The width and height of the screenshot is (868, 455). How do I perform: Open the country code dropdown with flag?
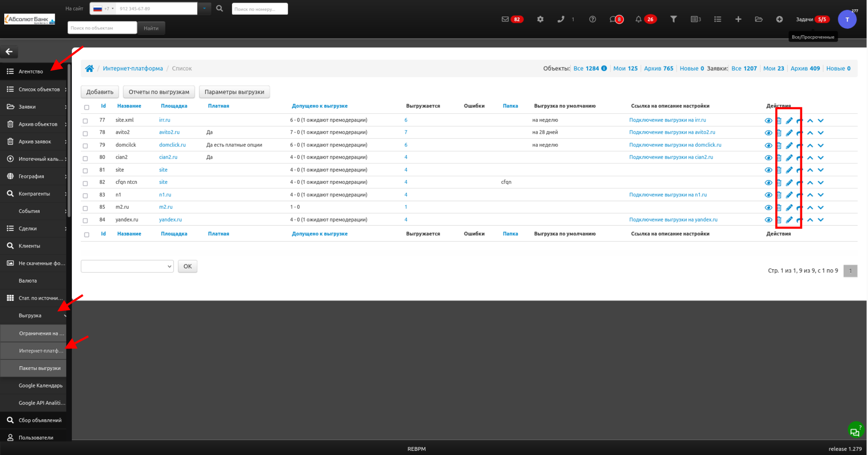point(103,8)
